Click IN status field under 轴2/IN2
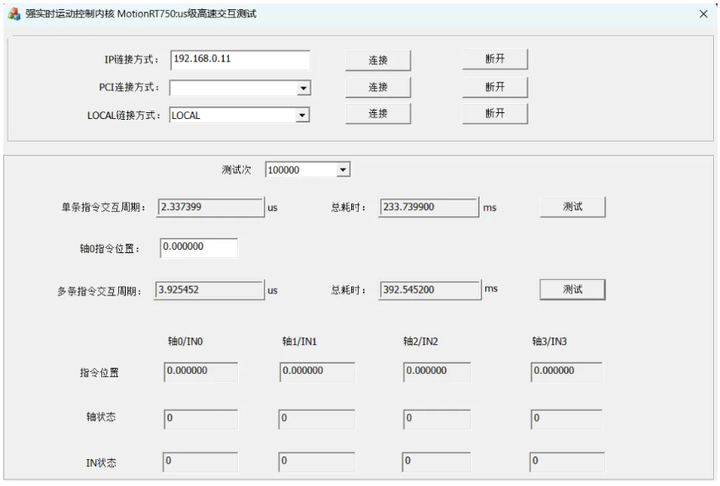720x486 pixels. tap(437, 462)
